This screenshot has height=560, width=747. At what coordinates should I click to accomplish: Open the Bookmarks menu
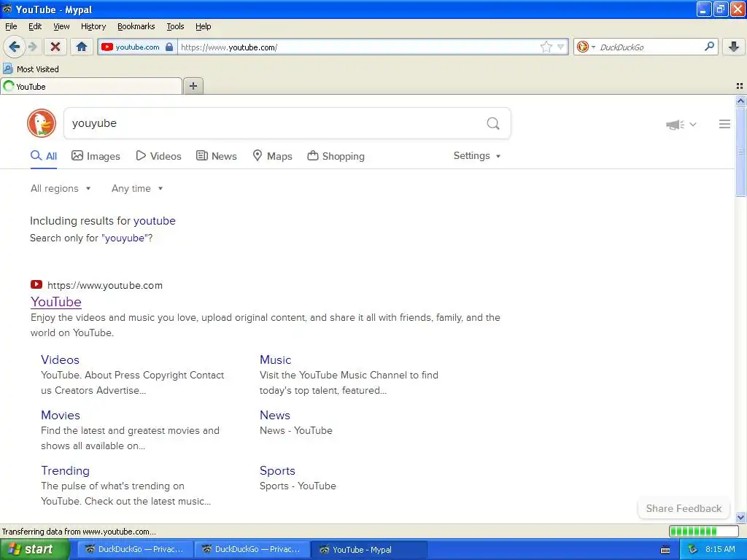pos(136,26)
